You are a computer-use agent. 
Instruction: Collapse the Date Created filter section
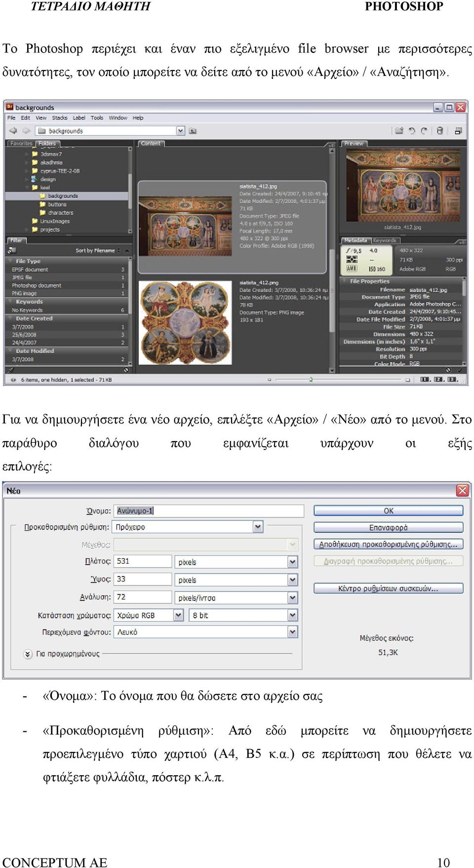pyautogui.click(x=10, y=318)
